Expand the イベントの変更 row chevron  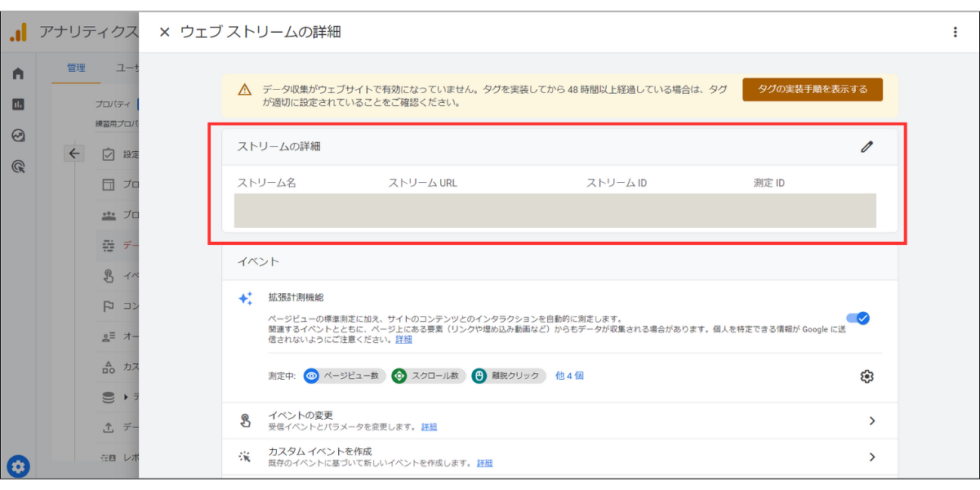(872, 421)
